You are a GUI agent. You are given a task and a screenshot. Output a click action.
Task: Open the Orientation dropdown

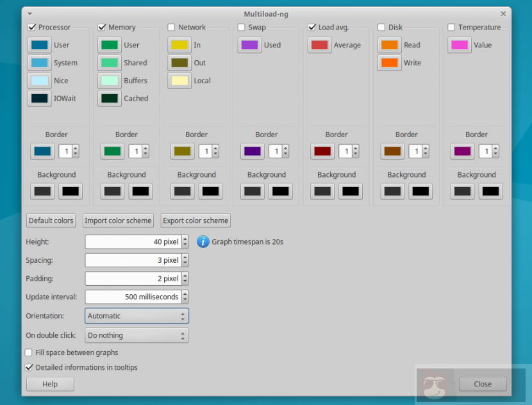[137, 316]
